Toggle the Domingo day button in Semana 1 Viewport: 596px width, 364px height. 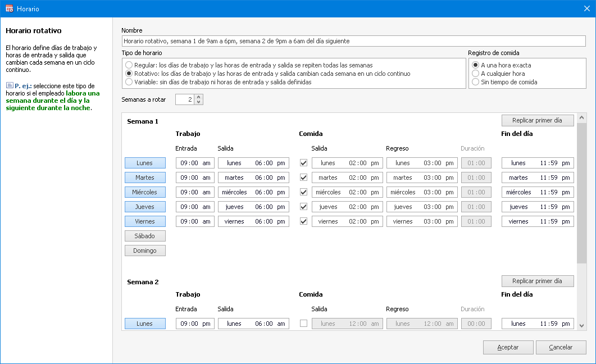[145, 251]
